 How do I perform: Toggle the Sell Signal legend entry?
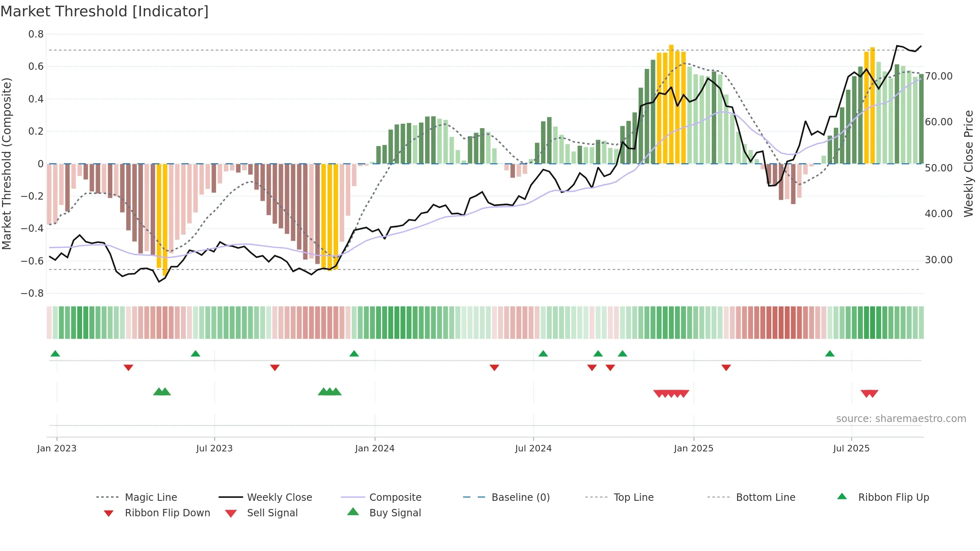[261, 513]
